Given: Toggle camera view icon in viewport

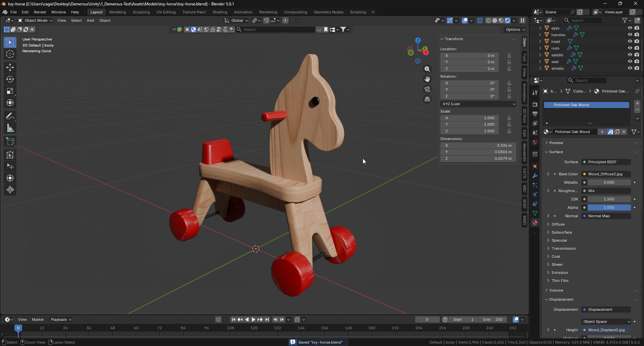Looking at the screenshot, I should coord(427,89).
